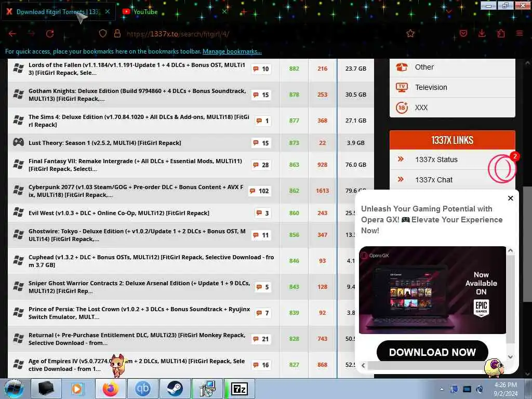This screenshot has height=399, width=532.
Task: Open Firefox from the taskbar
Action: tap(111, 389)
